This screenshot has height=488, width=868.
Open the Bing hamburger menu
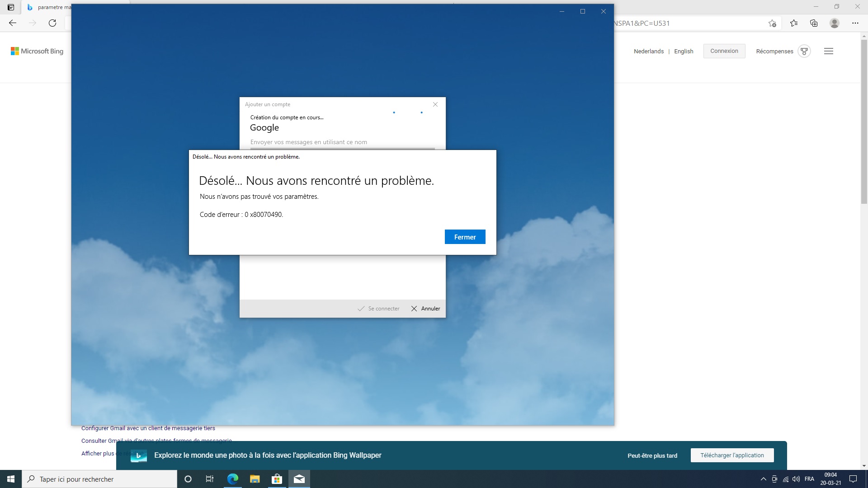(829, 51)
